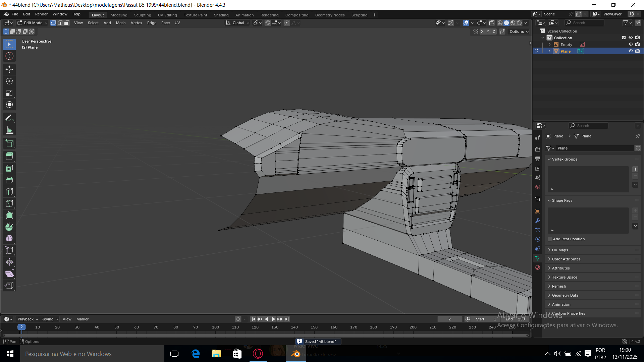Select the Rotate tool

click(x=9, y=81)
